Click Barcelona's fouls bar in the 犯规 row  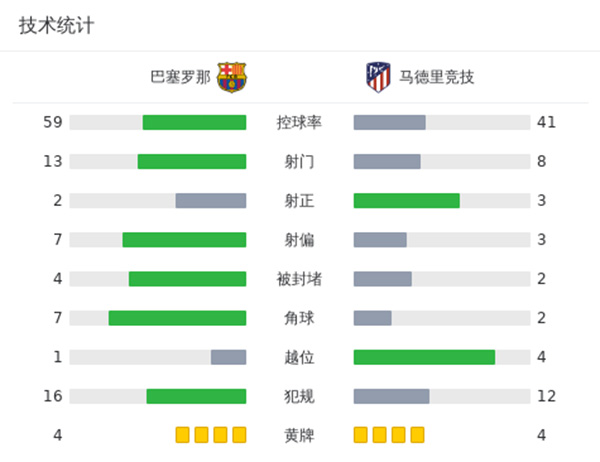[x=196, y=396]
